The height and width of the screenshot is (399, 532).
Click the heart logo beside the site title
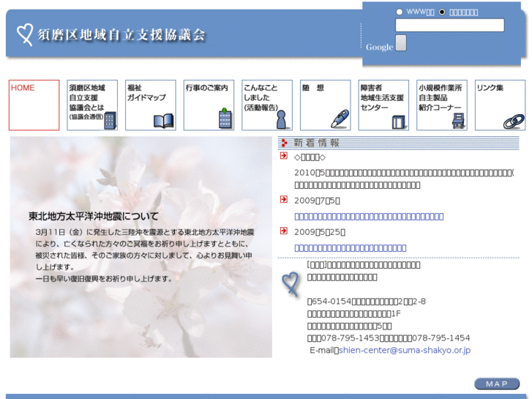click(25, 34)
